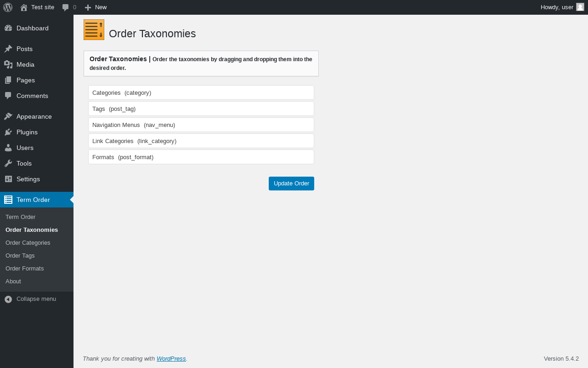The width and height of the screenshot is (588, 368).
Task: Click the Term Order list icon
Action: 8,200
